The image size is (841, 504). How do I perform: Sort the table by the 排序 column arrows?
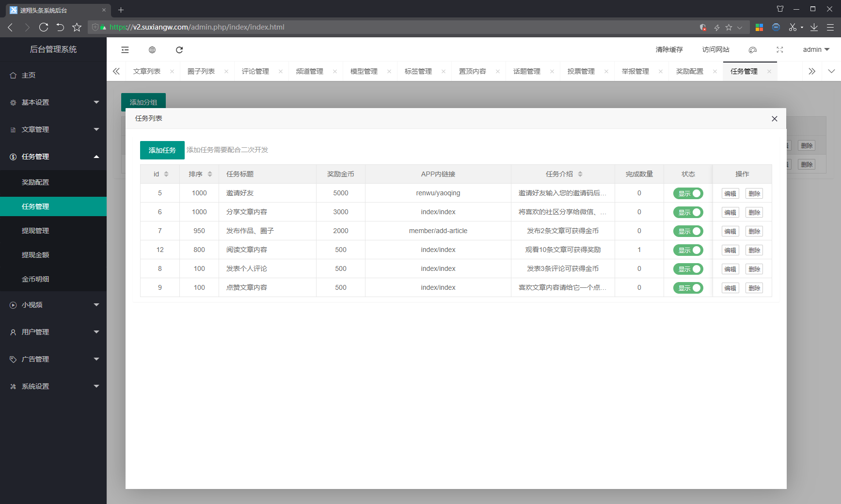[210, 174]
